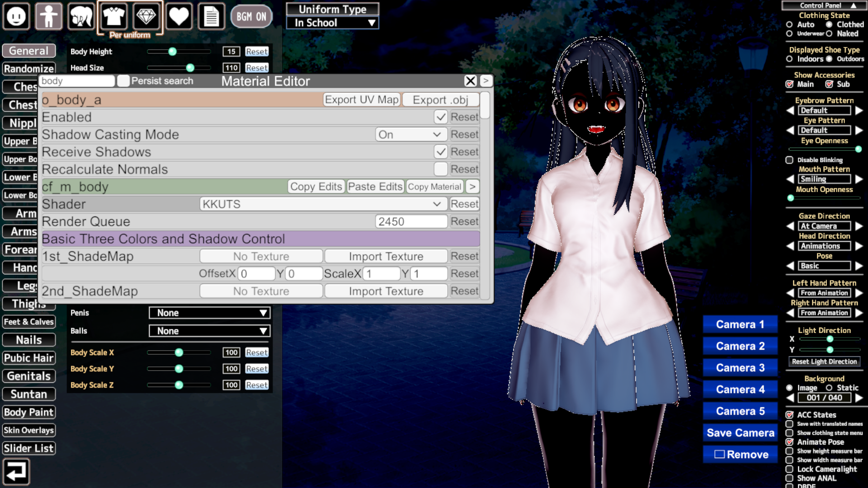Open Shadow Casting Mode dropdown
This screenshot has width=868, height=488.
point(410,135)
